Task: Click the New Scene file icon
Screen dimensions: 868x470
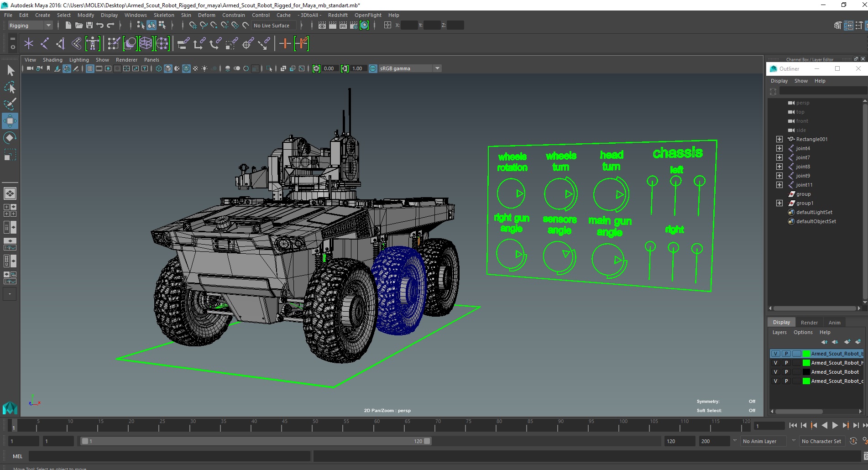Action: pyautogui.click(x=68, y=25)
